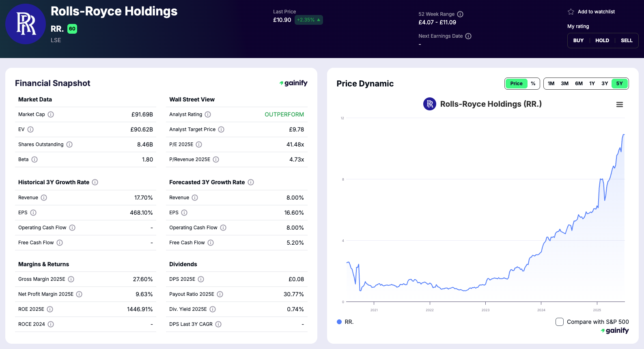Click the 2024 marker on chart axis
The image size is (644, 349).
pyautogui.click(x=541, y=310)
